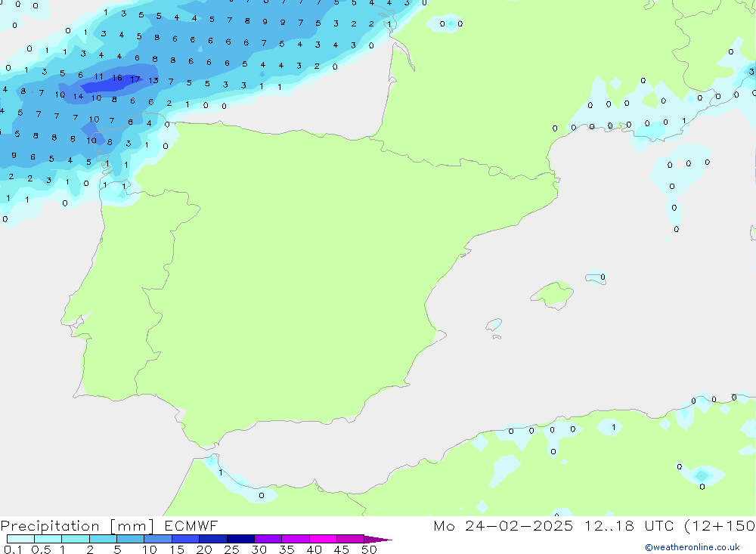Click the '45' legend label
Screen dimensions: 756x554
point(342,549)
